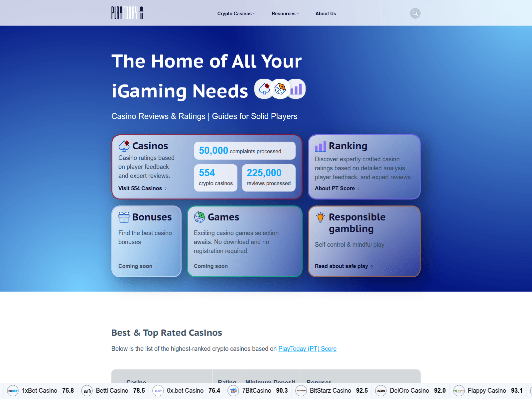Click the Best & Top Rated Casinos heading

tap(167, 333)
